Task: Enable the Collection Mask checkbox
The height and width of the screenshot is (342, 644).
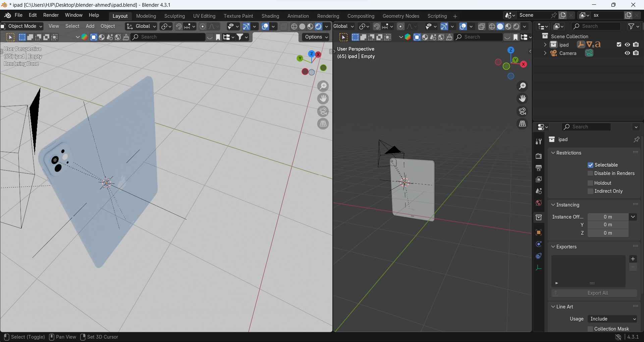Action: pos(591,329)
